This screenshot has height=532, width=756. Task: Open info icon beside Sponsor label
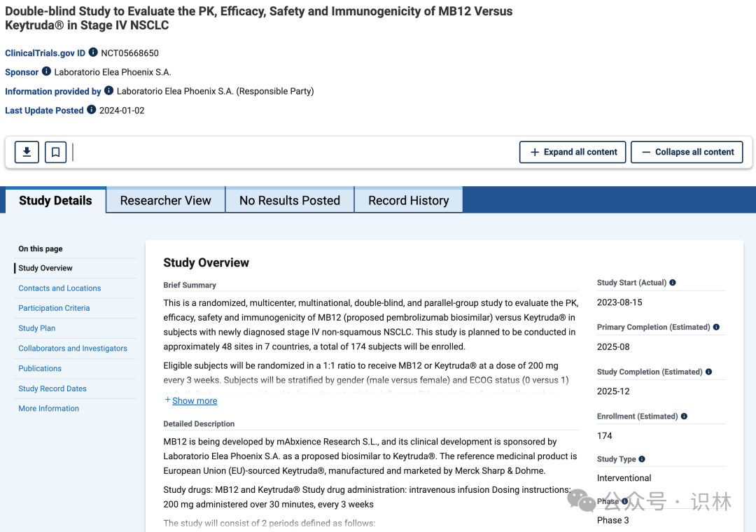46,71
